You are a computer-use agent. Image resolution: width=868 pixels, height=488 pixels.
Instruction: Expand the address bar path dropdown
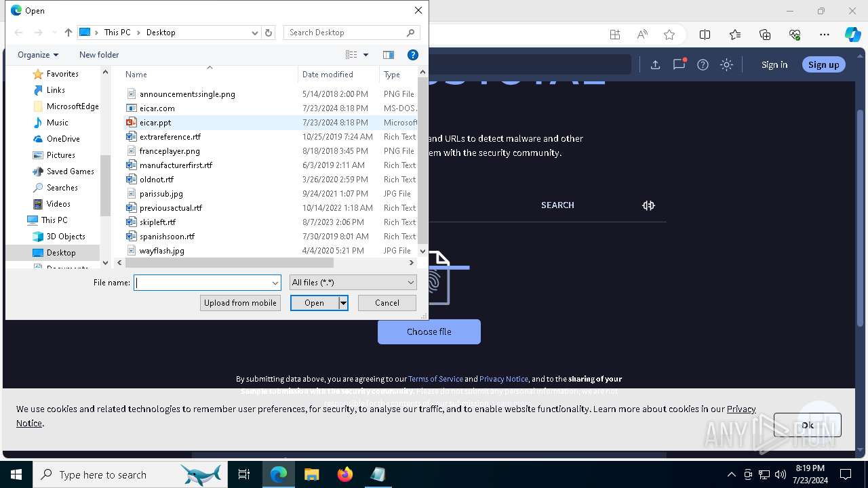(255, 33)
